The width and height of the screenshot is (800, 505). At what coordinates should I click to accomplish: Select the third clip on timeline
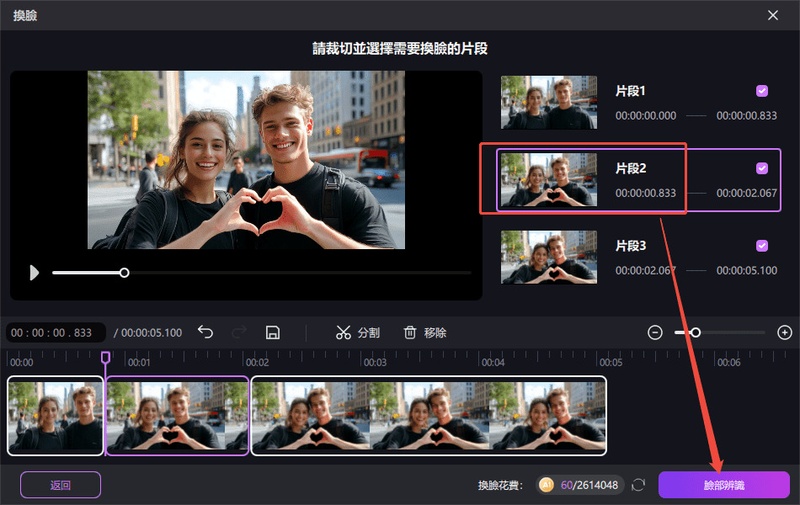[x=429, y=416]
